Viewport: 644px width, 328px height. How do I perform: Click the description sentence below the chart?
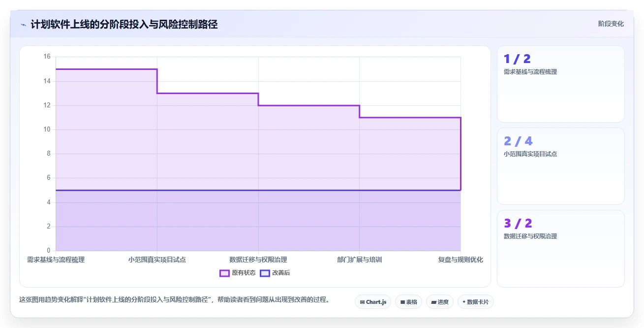174,299
